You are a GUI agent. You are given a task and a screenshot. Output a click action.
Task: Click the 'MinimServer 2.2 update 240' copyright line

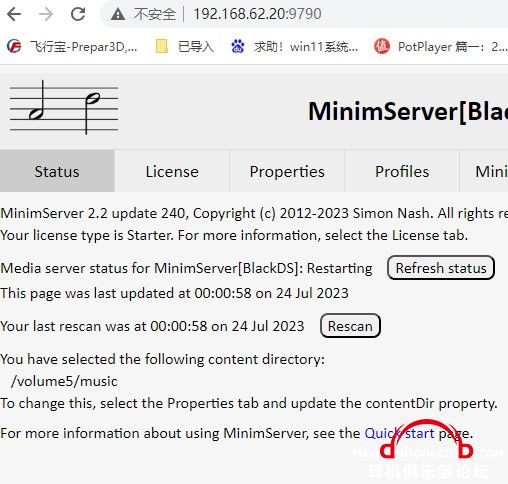(x=254, y=213)
